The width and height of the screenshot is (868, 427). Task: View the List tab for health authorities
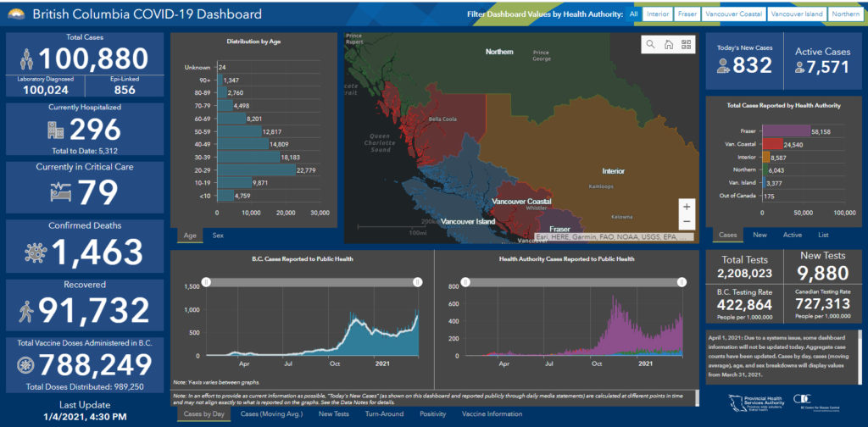[x=823, y=235]
